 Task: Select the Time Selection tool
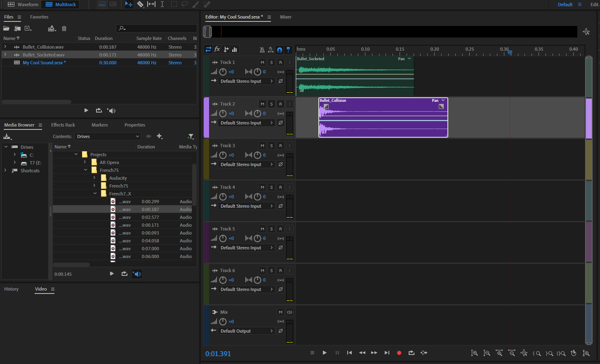click(x=162, y=4)
